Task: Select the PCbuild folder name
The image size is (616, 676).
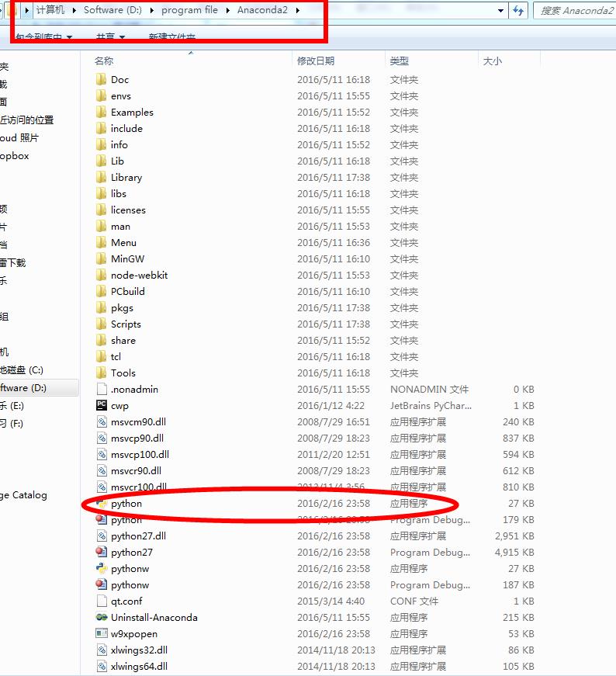Action: (x=127, y=292)
